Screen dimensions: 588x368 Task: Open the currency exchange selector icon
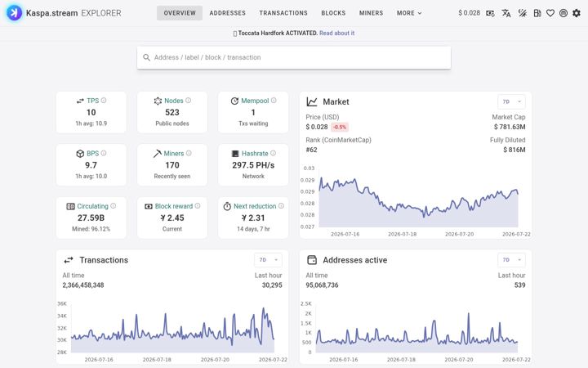coord(490,13)
